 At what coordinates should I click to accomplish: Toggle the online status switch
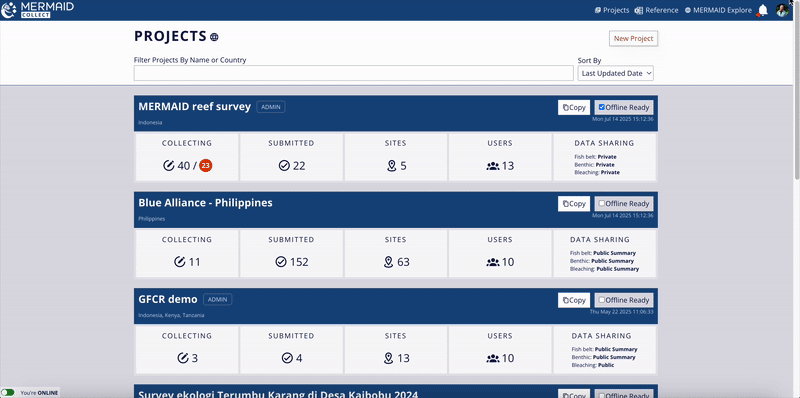8,392
